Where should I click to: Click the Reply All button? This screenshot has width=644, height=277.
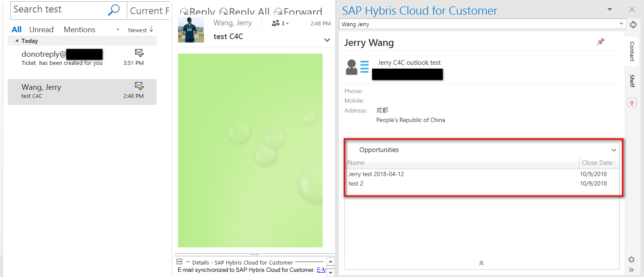pos(244,12)
